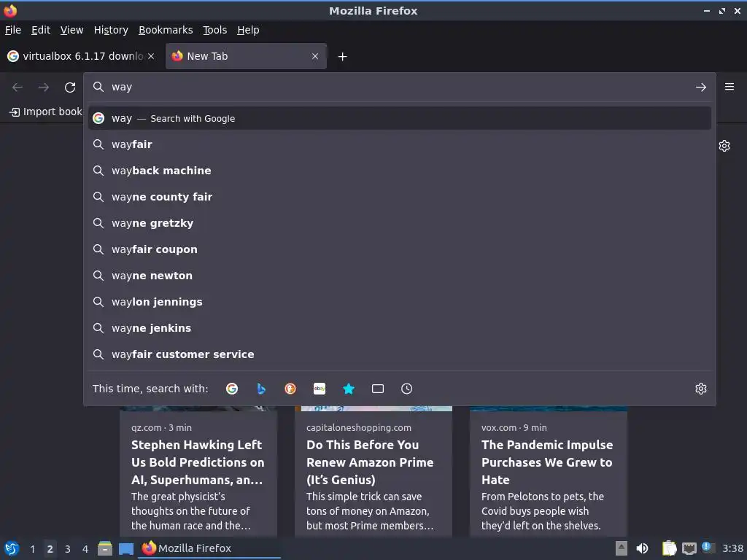Choose the 'wayback machine' suggestion

click(x=400, y=171)
